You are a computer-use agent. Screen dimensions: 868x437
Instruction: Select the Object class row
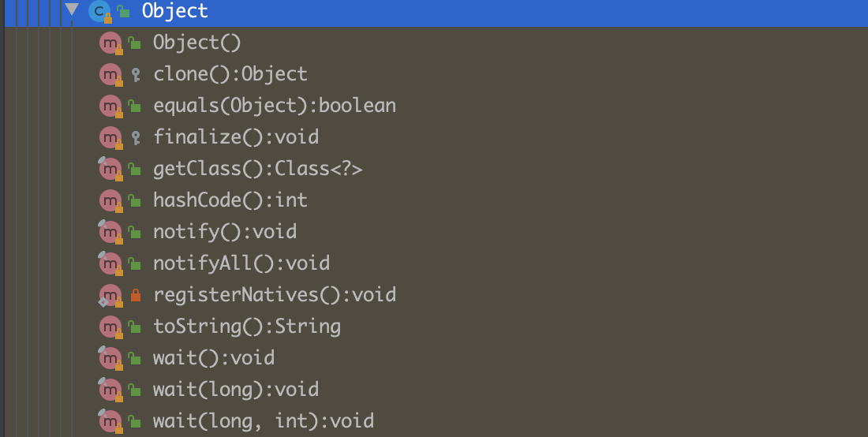pyautogui.click(x=175, y=12)
